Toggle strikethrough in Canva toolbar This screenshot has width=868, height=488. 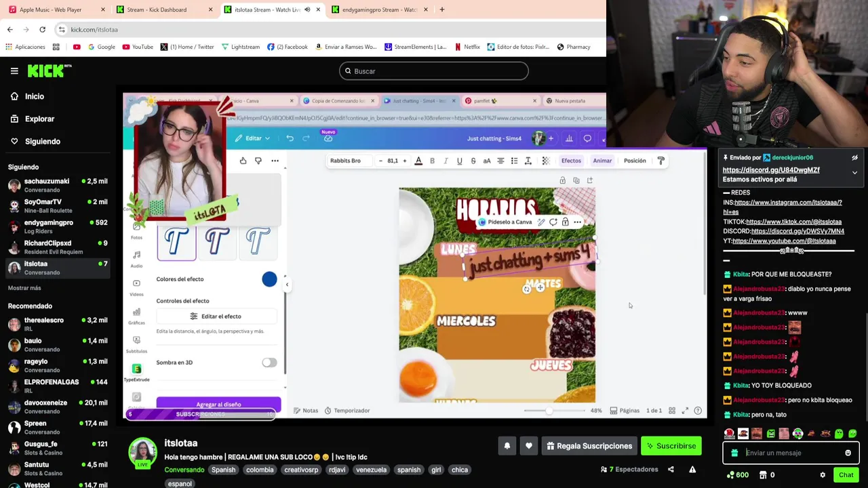[x=473, y=161]
